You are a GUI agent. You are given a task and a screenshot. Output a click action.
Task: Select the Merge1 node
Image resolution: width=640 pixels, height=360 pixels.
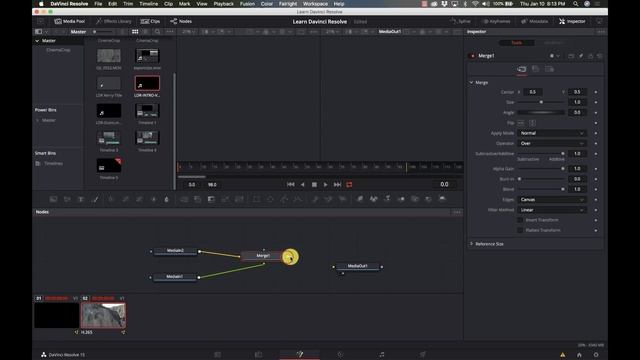[263, 256]
